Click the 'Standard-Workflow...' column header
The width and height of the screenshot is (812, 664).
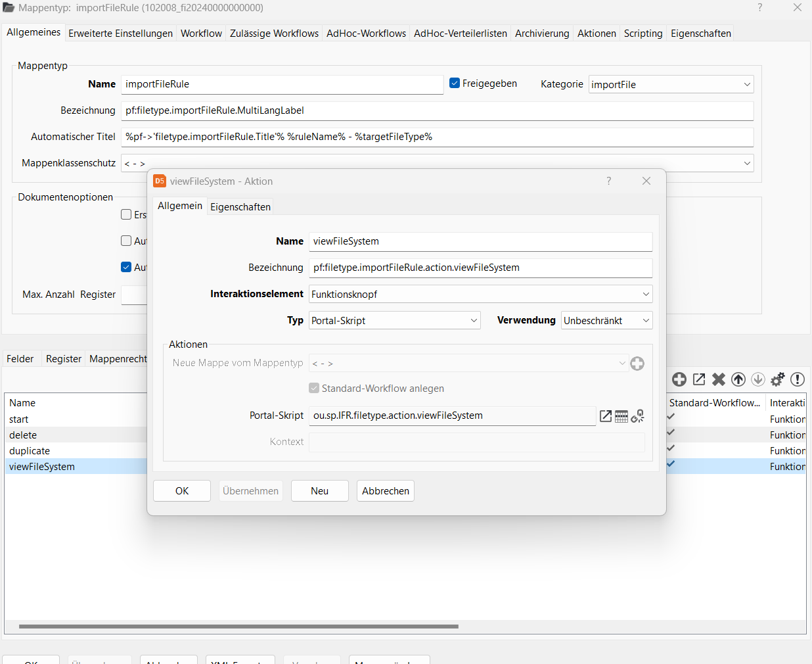click(x=715, y=403)
